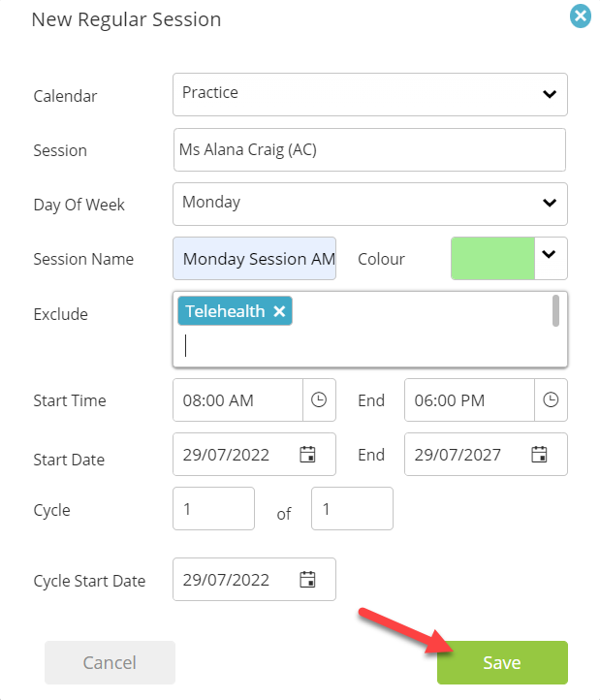This screenshot has width=600, height=700.
Task: Click the first Cycle number field
Action: click(x=214, y=508)
